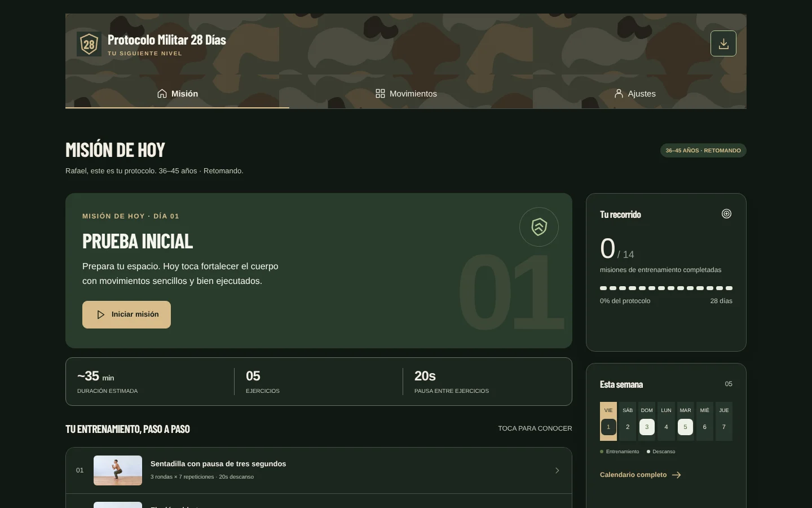The height and width of the screenshot is (508, 812).
Task: Click the 'Protocolo Militar 28 Días' title
Action: coord(167,40)
